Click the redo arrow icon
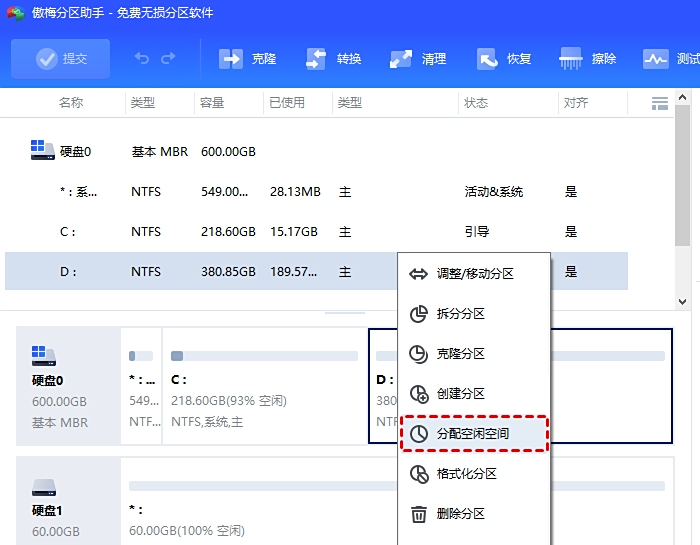700x545 pixels. tap(167, 59)
